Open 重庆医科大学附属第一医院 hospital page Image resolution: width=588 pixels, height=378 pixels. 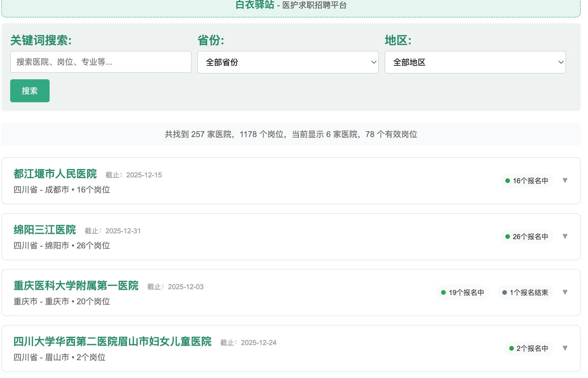click(76, 286)
